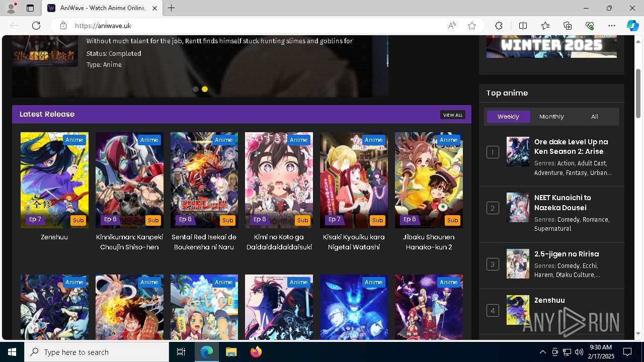
Task: Open Sentai Red Isekai poster
Action: 204,180
